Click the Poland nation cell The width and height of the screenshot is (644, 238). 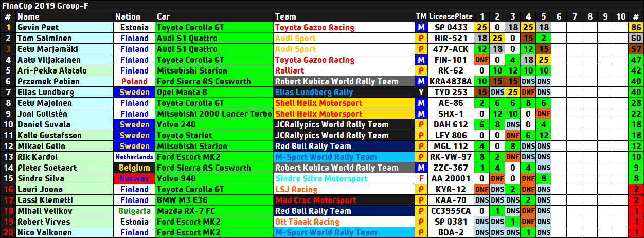134,81
